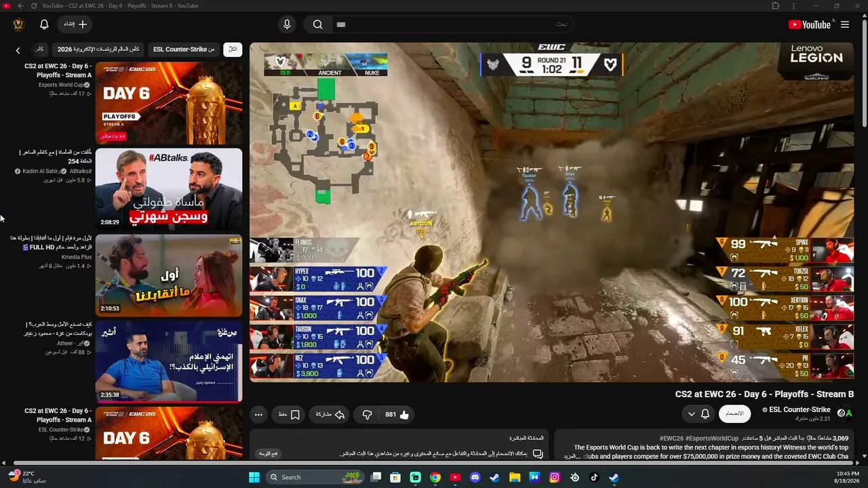Click the Windows taskbar Search box
The width and height of the screenshot is (868, 488).
[x=315, y=477]
